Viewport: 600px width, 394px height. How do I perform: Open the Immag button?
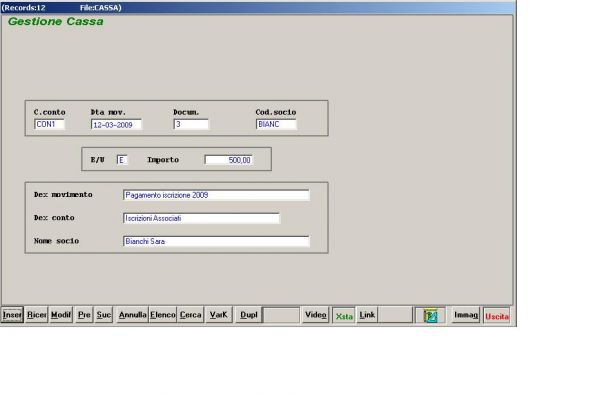pos(466,315)
